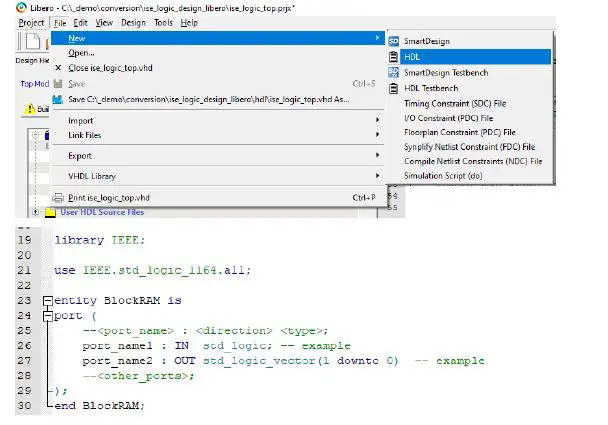Click the Top Module link
Screen dimensions: 608x425
coord(35,84)
